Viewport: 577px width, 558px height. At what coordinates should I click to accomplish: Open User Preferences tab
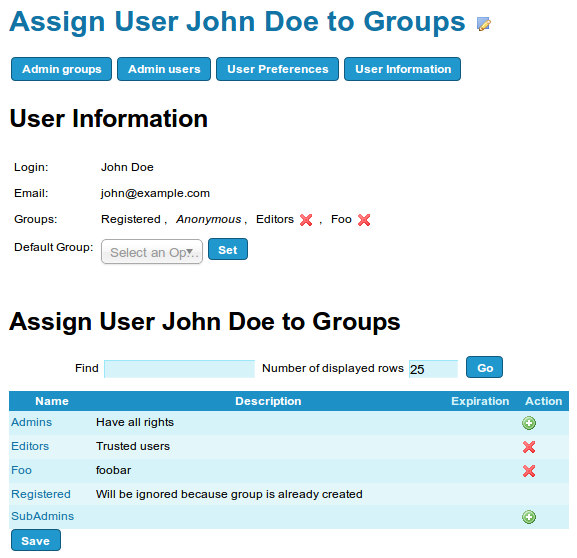coord(277,69)
